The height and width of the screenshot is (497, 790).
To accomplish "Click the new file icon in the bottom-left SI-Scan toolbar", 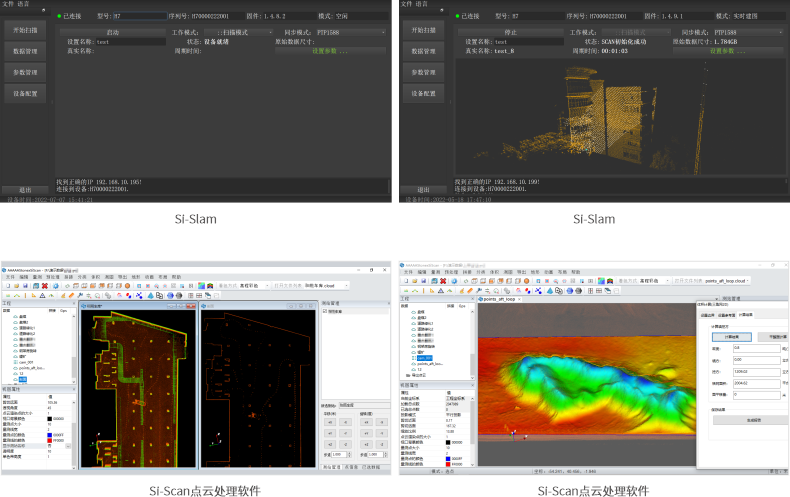I will click(7, 285).
